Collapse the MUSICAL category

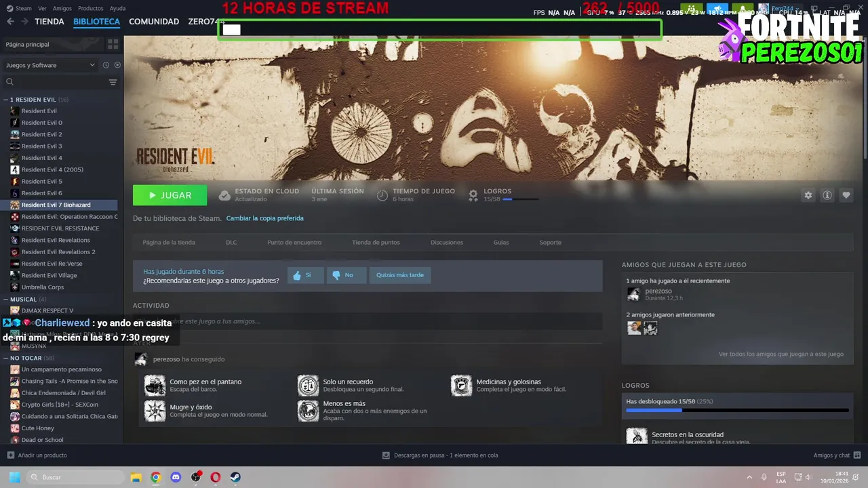point(6,299)
